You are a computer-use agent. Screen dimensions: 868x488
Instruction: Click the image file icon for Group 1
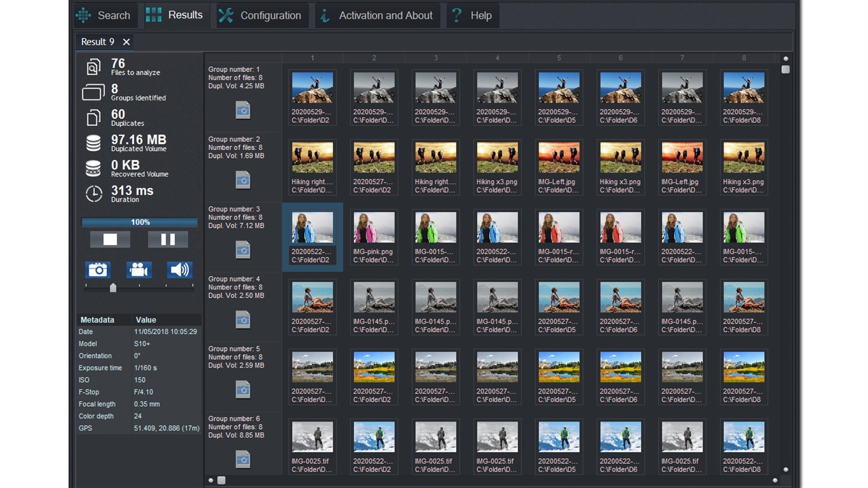tap(243, 110)
